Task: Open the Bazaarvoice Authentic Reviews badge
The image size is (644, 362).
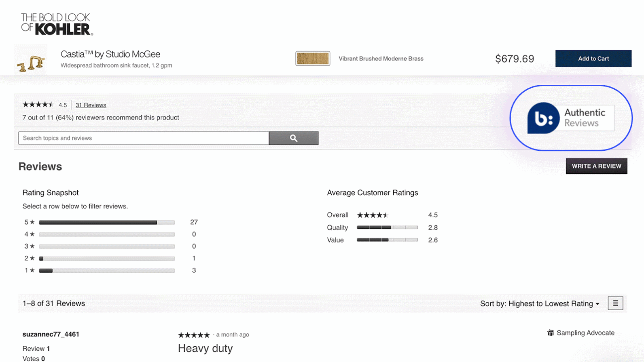Action: 570,118
